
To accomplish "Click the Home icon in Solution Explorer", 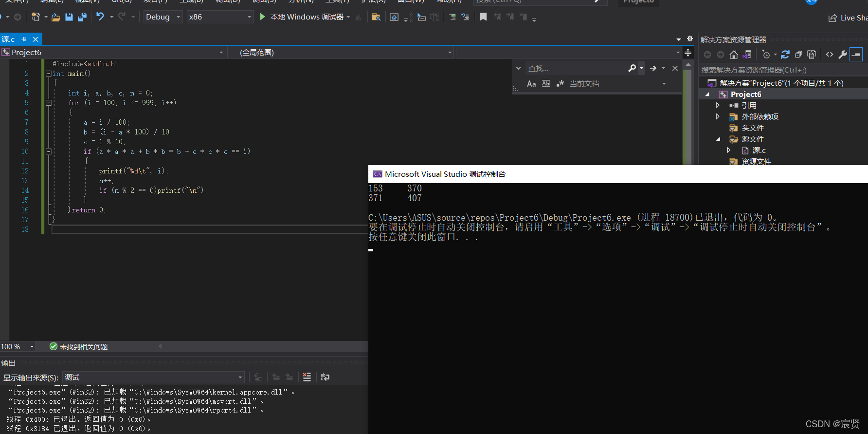I will pyautogui.click(x=734, y=55).
